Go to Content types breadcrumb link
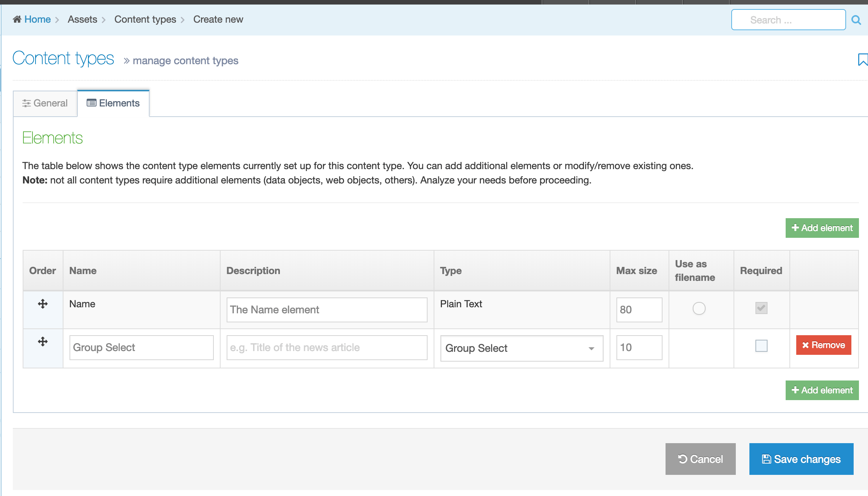 pyautogui.click(x=145, y=19)
